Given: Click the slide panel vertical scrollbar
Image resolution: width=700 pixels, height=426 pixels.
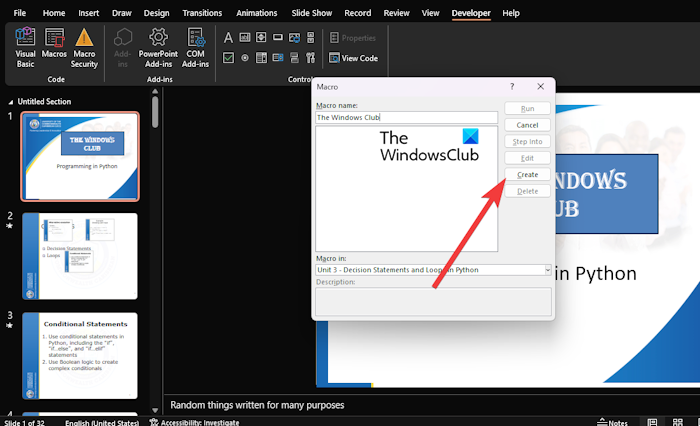Looking at the screenshot, I should coord(155,112).
